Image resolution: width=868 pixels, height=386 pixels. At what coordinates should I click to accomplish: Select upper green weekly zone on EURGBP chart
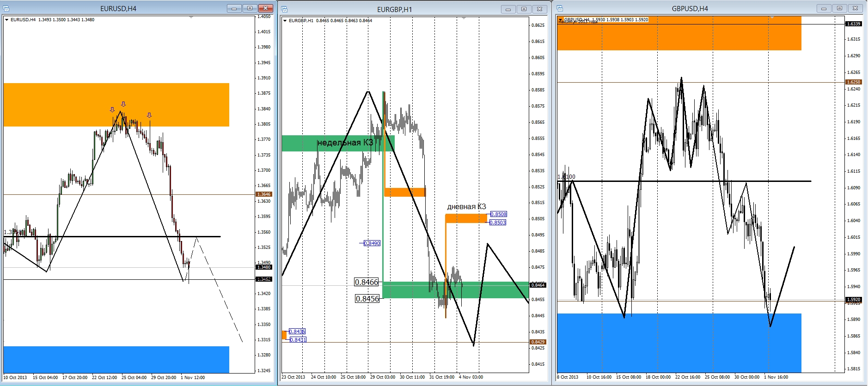tap(338, 143)
